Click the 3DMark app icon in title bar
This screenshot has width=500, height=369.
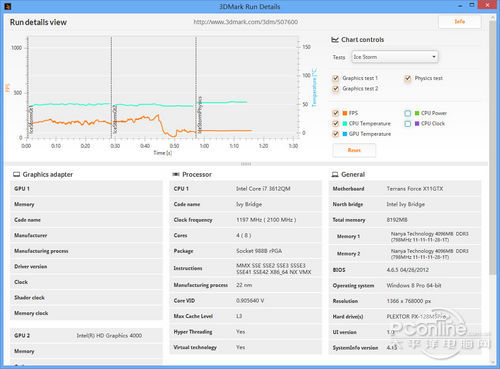pos(8,6)
